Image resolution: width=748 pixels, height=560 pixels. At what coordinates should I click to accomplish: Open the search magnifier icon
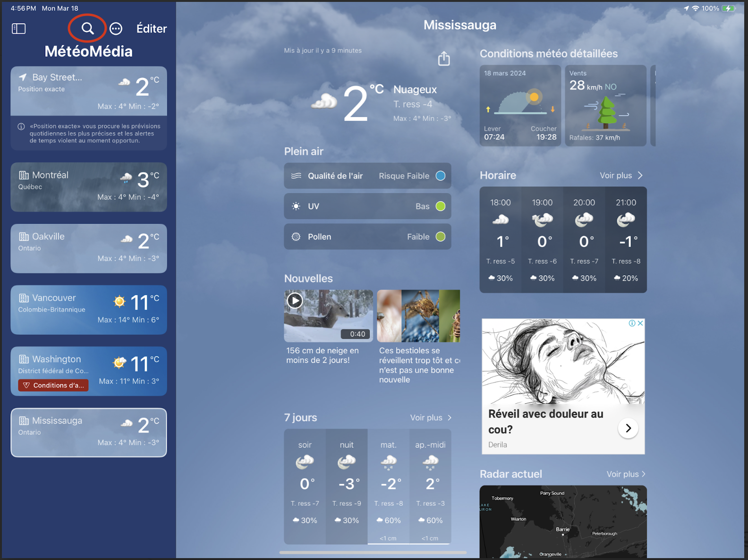point(87,28)
